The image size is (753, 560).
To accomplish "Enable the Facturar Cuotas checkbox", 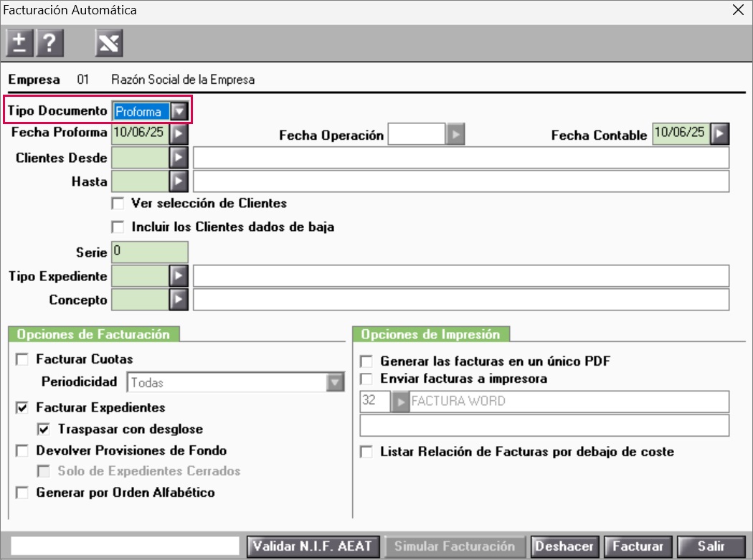I will point(22,359).
